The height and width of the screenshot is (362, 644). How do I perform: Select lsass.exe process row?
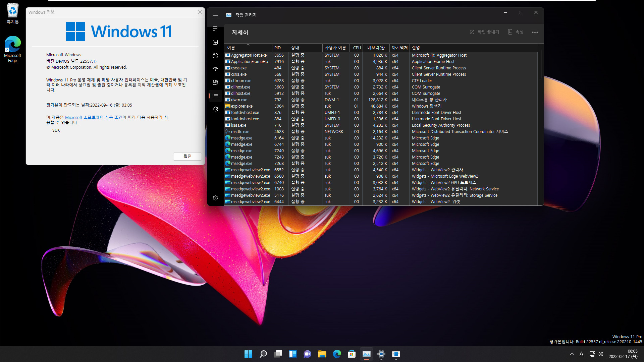[381, 125]
